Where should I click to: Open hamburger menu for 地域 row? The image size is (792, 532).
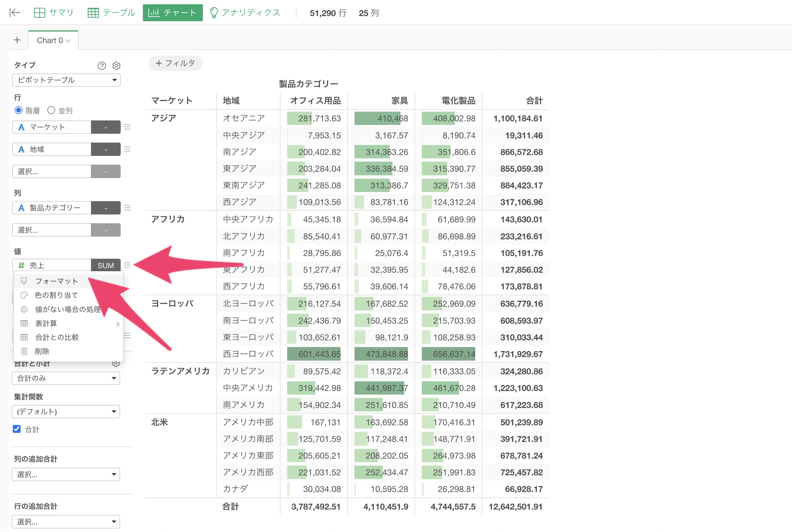[127, 149]
